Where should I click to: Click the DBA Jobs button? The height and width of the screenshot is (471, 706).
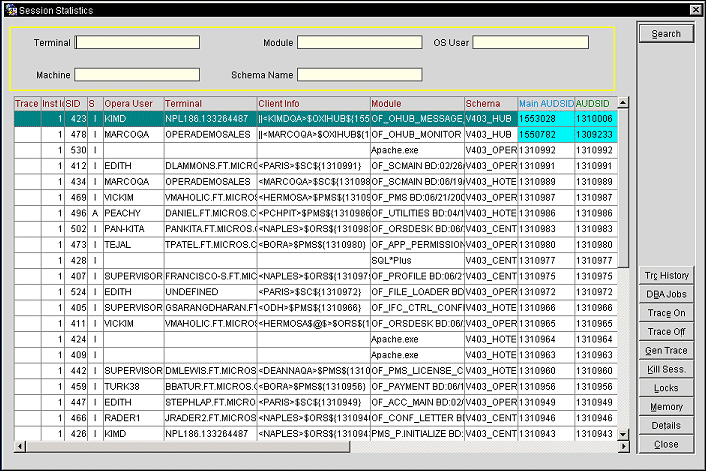666,294
